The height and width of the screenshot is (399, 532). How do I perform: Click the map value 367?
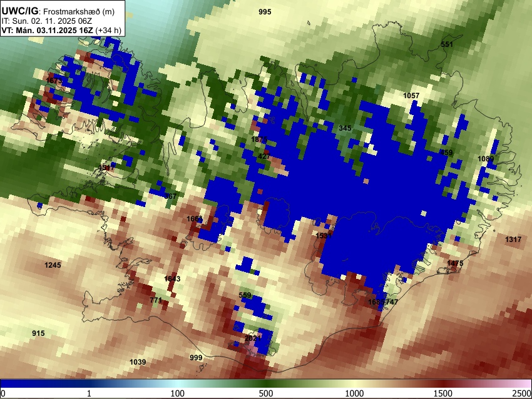(171, 196)
